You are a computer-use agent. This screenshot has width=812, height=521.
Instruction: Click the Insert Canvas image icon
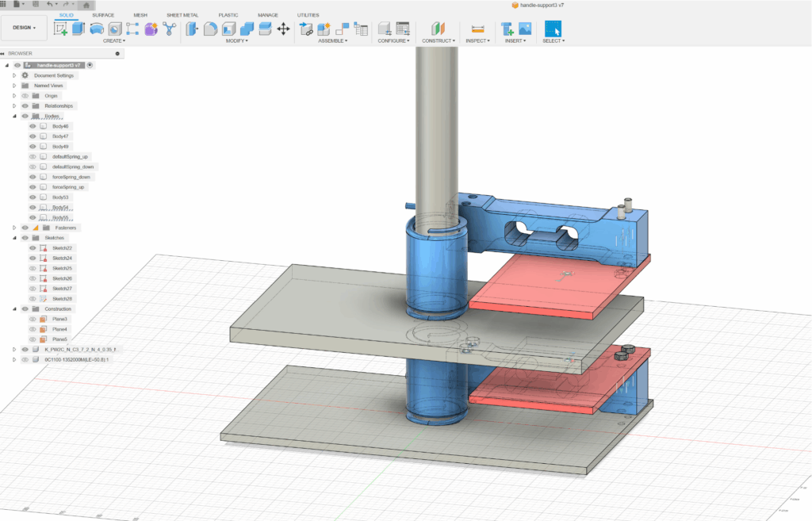(524, 29)
